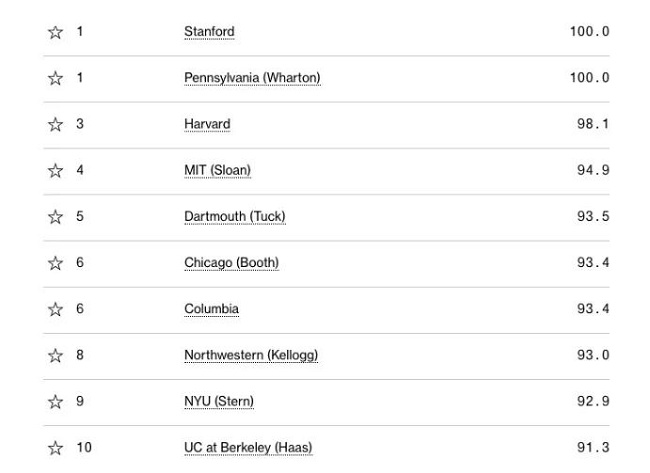The image size is (650, 473).
Task: Open UC at Berkeley (Haas) link
Action: (x=248, y=448)
